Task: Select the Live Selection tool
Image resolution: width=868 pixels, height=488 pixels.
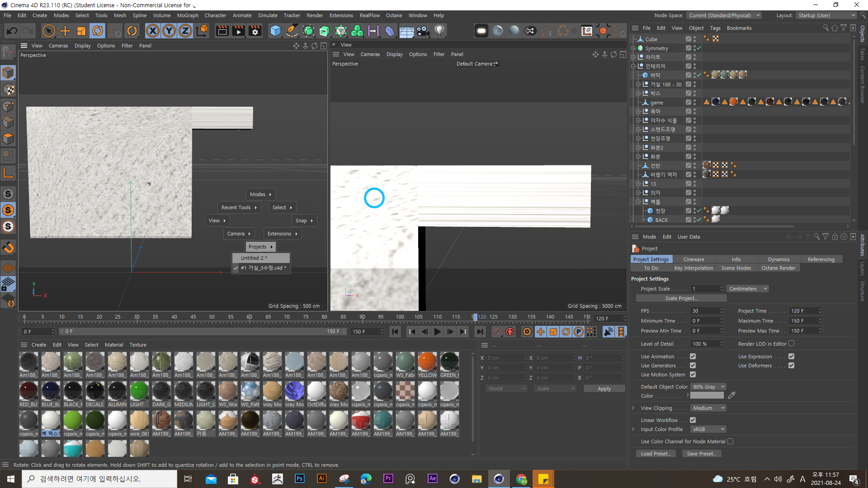Action: [48, 31]
